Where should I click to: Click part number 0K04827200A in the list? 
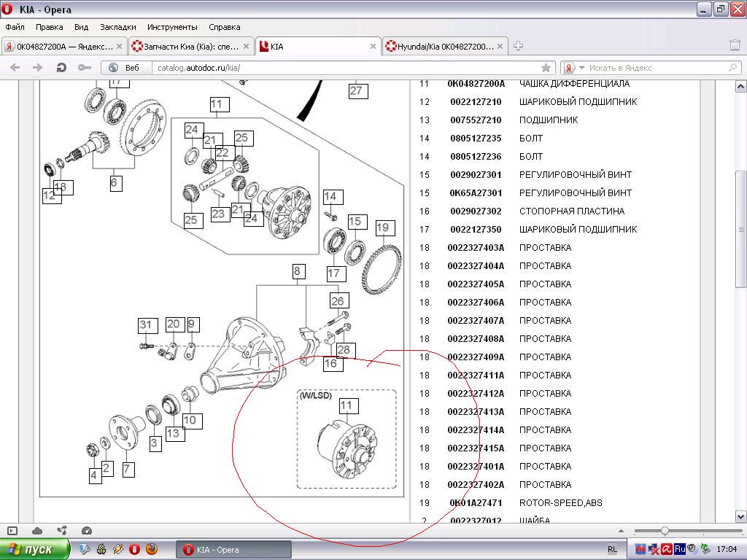point(476,84)
